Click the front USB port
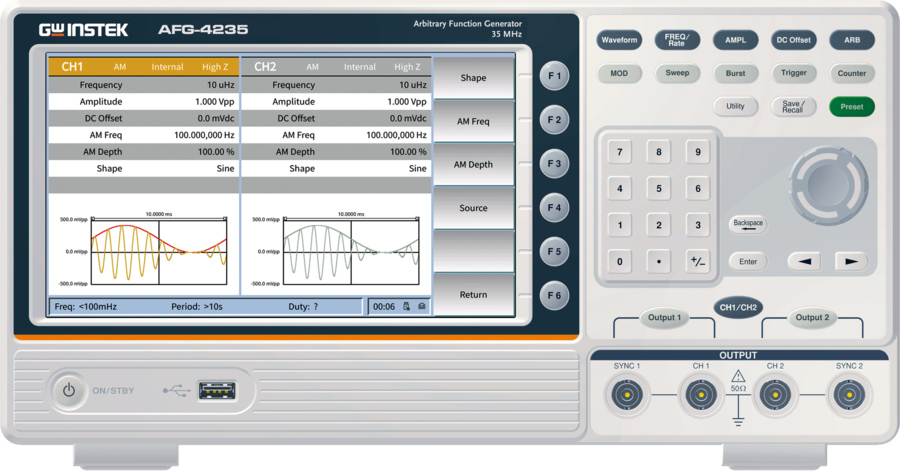Image resolution: width=900 pixels, height=471 pixels. coord(216,391)
